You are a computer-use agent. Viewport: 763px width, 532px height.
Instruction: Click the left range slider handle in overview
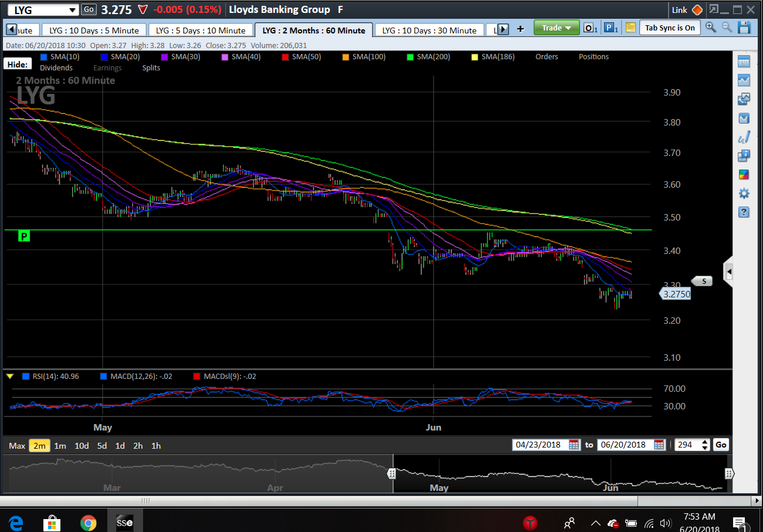[392, 473]
